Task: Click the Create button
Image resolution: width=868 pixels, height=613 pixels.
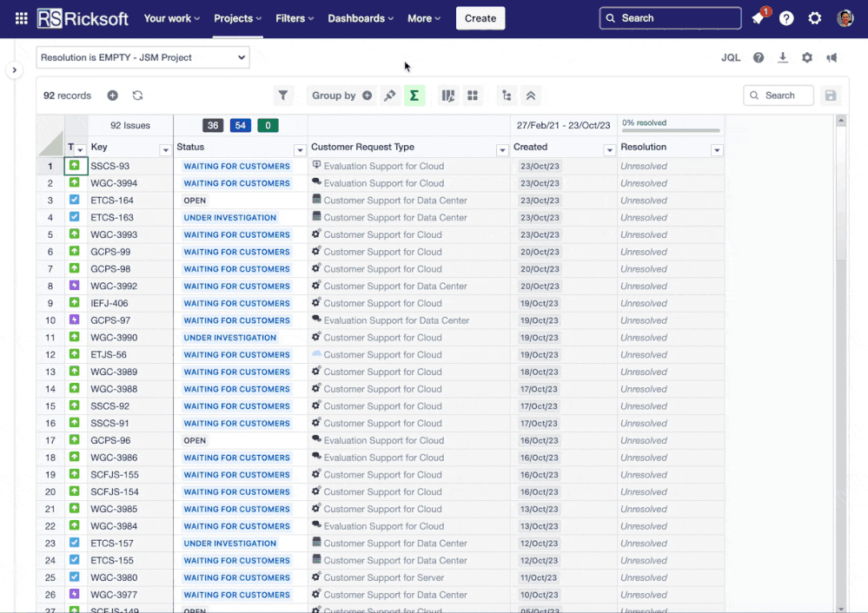Action: coord(480,18)
